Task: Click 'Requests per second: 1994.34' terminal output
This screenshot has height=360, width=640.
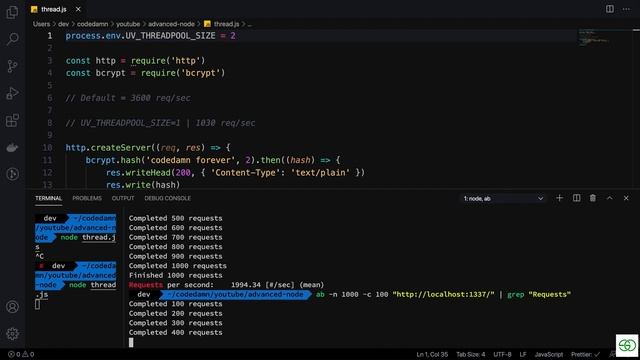Action: pyautogui.click(x=226, y=285)
